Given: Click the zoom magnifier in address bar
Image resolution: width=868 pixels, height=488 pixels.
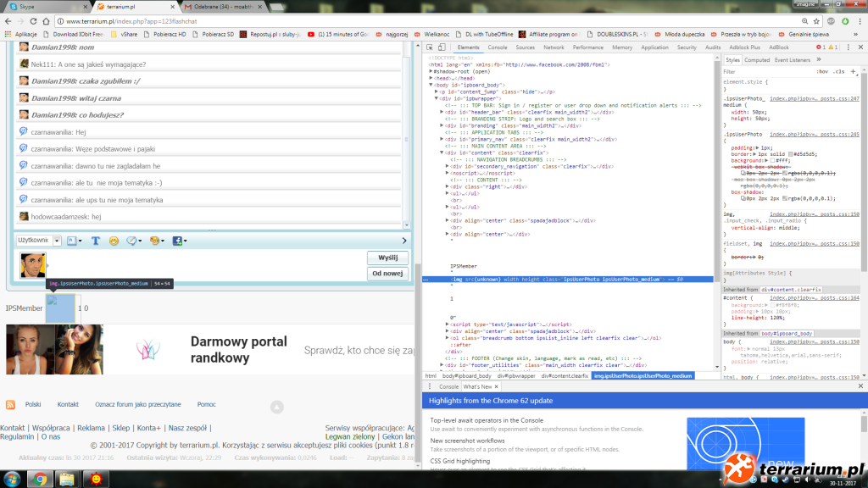Looking at the screenshot, I should pos(805,21).
